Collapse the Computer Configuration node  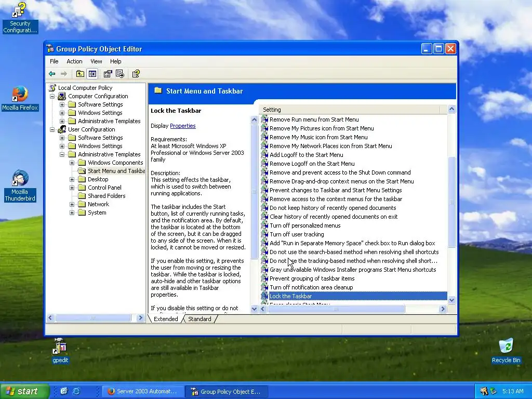52,96
